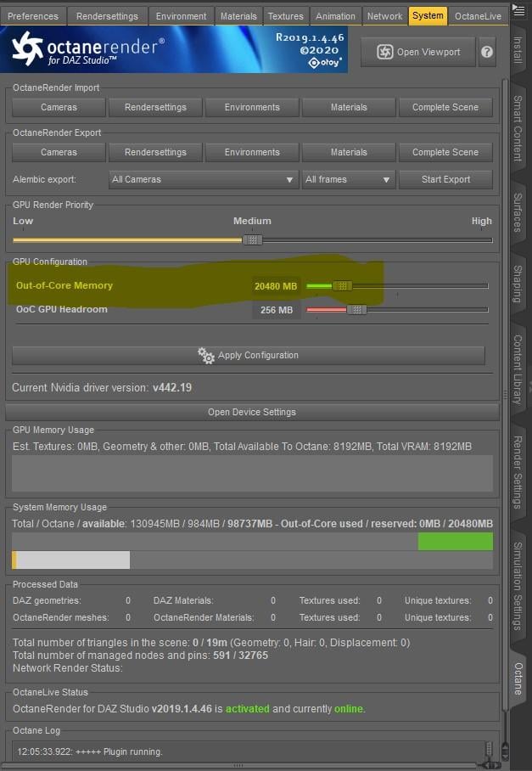
Task: Open the Environment tab
Action: pos(182,16)
